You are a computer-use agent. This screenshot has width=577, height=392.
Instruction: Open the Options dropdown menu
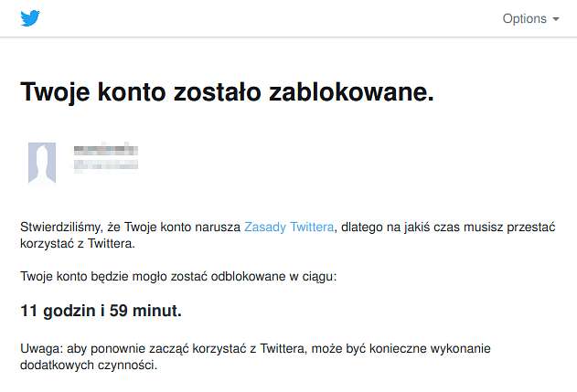point(530,18)
